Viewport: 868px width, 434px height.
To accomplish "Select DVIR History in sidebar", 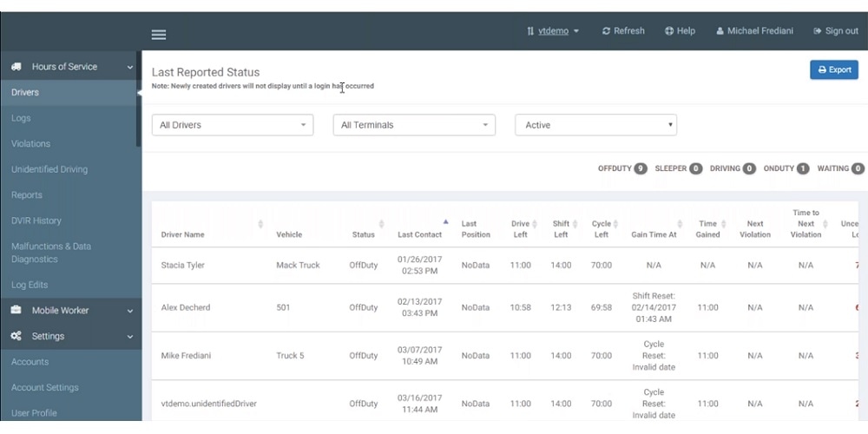I will point(36,220).
